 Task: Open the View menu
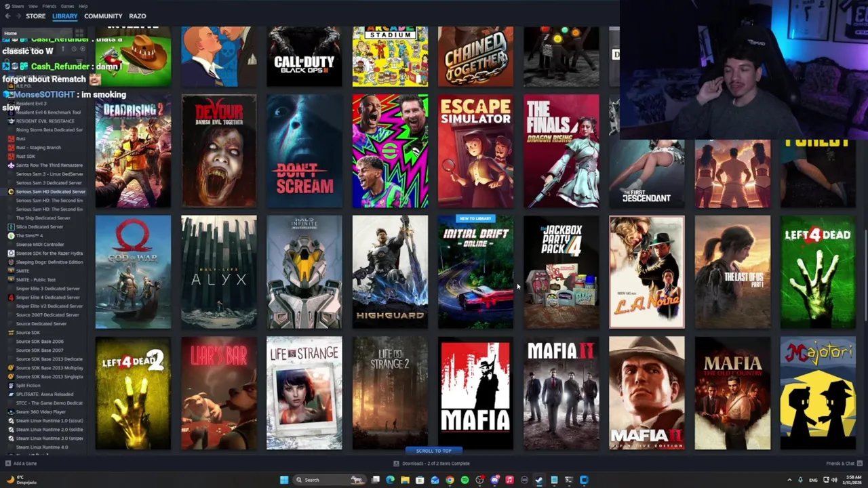[33, 6]
